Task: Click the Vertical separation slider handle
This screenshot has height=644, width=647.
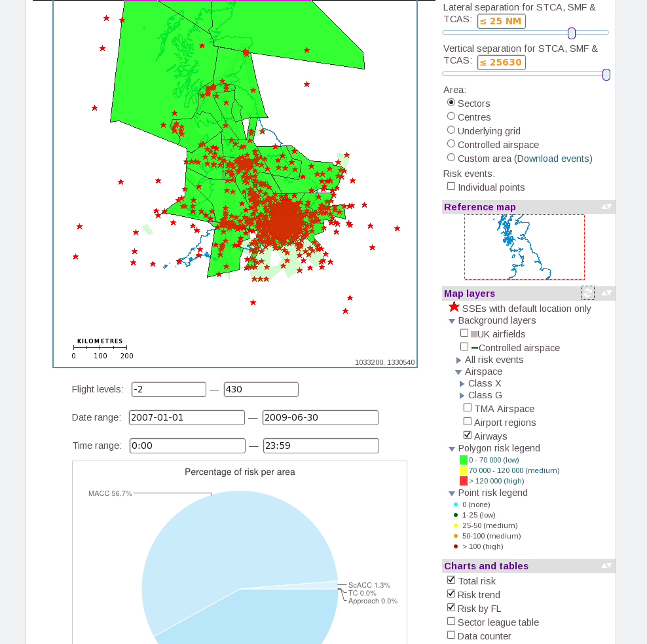Action: coord(606,75)
